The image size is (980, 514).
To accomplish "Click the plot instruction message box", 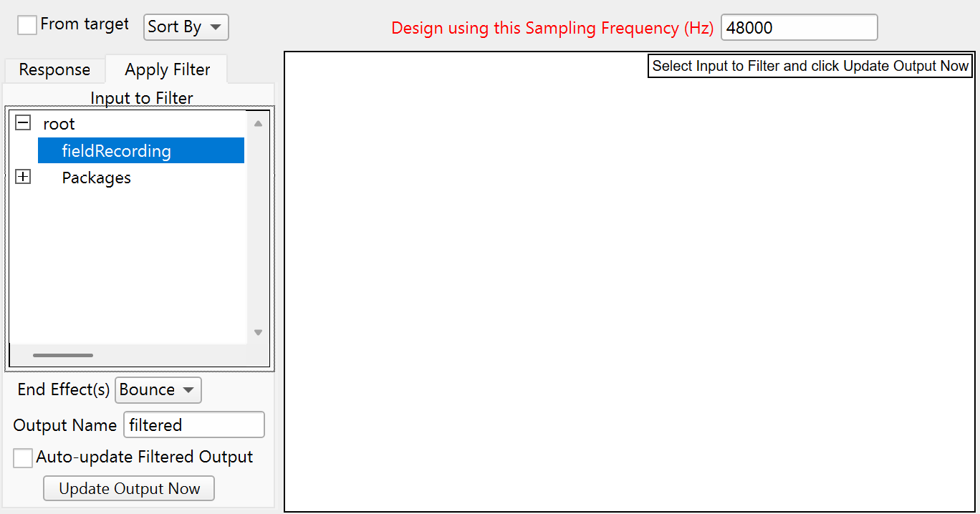I will coord(810,66).
